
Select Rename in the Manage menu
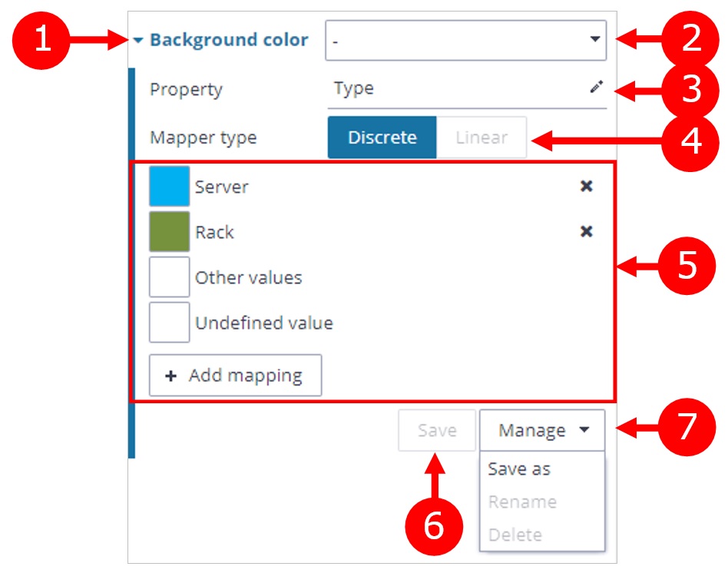522,502
